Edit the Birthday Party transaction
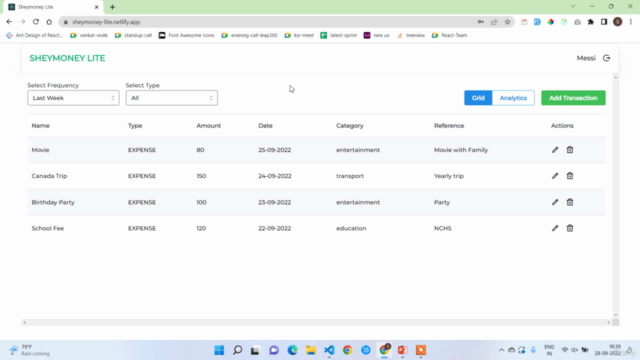The width and height of the screenshot is (640, 360). tap(555, 202)
